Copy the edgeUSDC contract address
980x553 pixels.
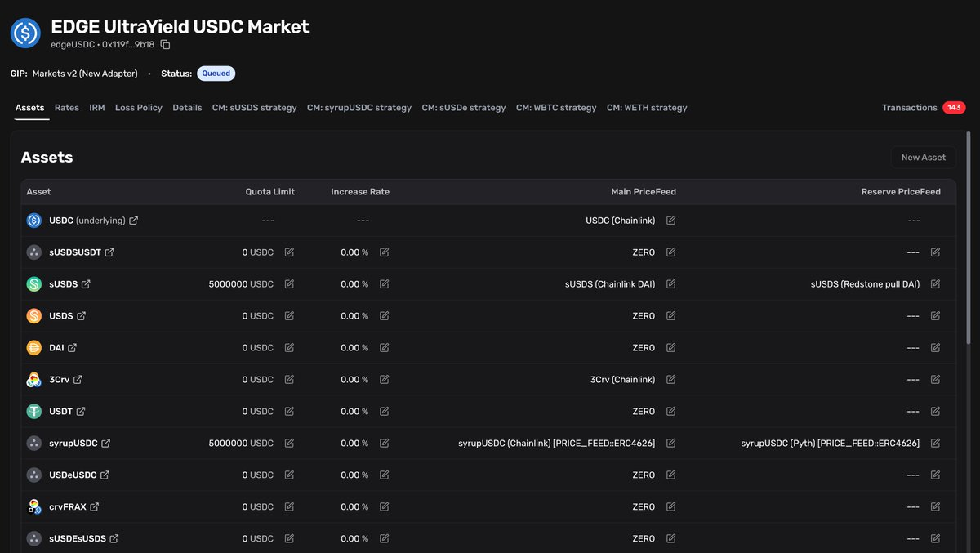166,45
